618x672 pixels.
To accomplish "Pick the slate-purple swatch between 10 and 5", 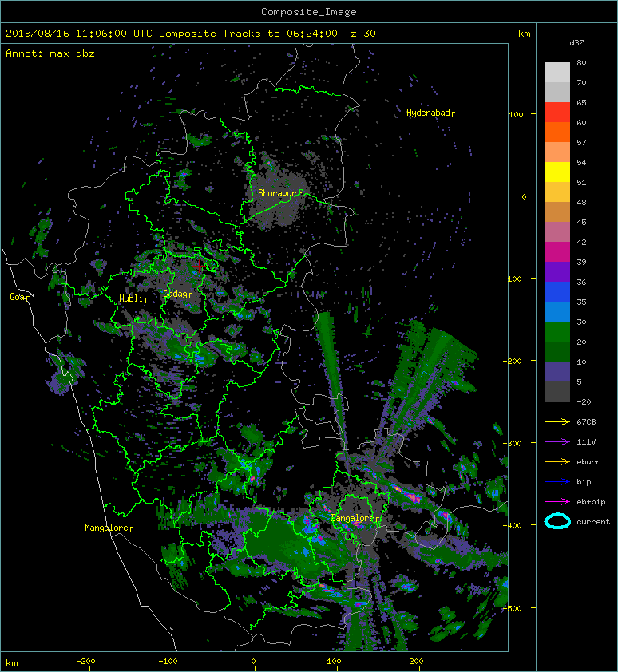I will point(557,372).
